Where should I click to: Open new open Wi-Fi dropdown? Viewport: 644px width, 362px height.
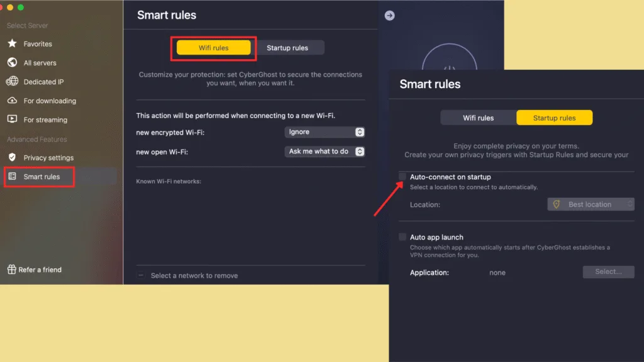(x=325, y=151)
